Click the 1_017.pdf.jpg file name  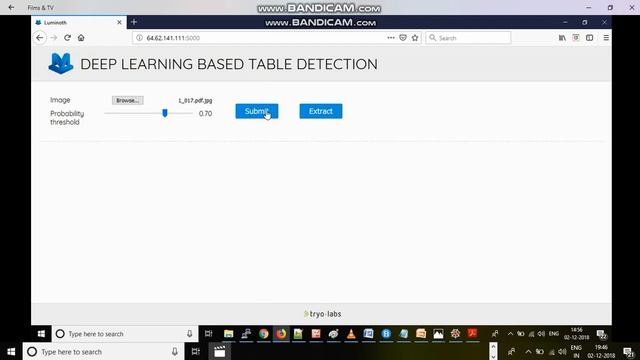(x=195, y=100)
